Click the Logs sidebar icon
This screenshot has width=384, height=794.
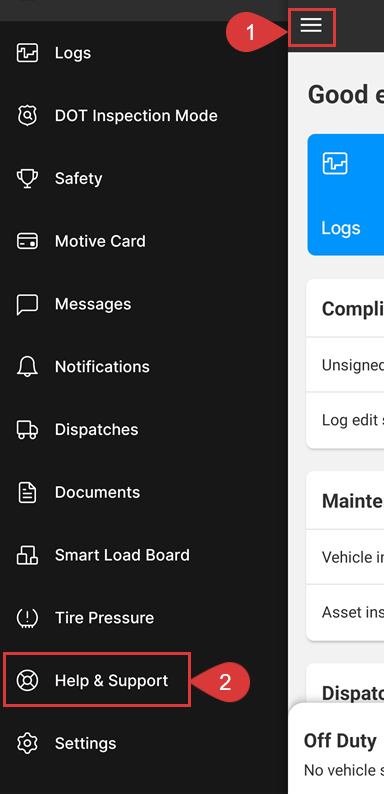pyautogui.click(x=27, y=53)
